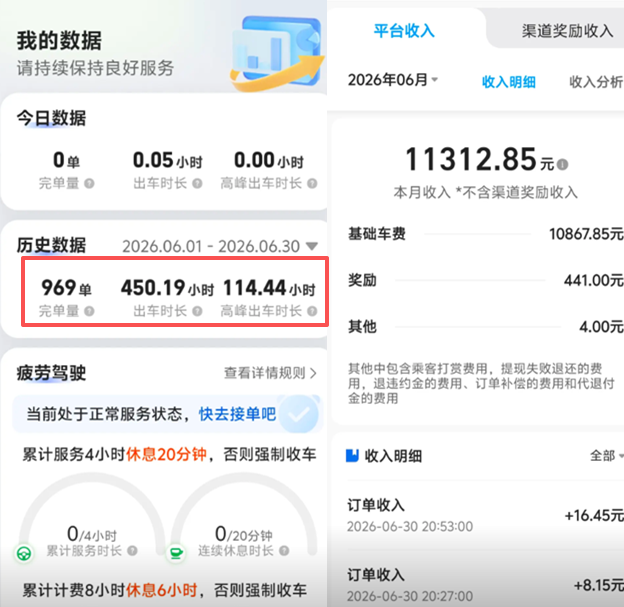Tap blue check mark status icon
The width and height of the screenshot is (624, 607).
tap(299, 414)
